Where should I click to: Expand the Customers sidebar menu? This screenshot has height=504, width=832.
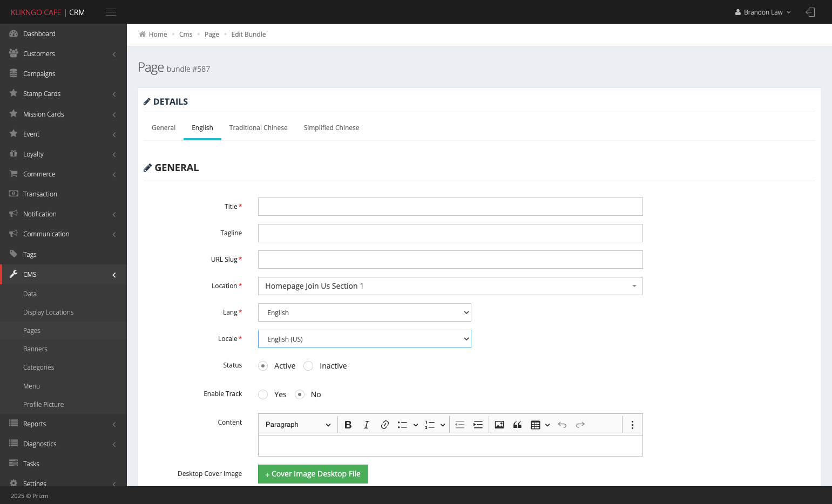63,54
